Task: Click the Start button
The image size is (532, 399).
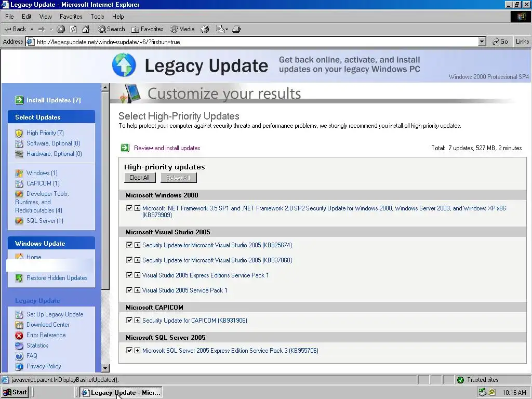Action: click(x=15, y=392)
